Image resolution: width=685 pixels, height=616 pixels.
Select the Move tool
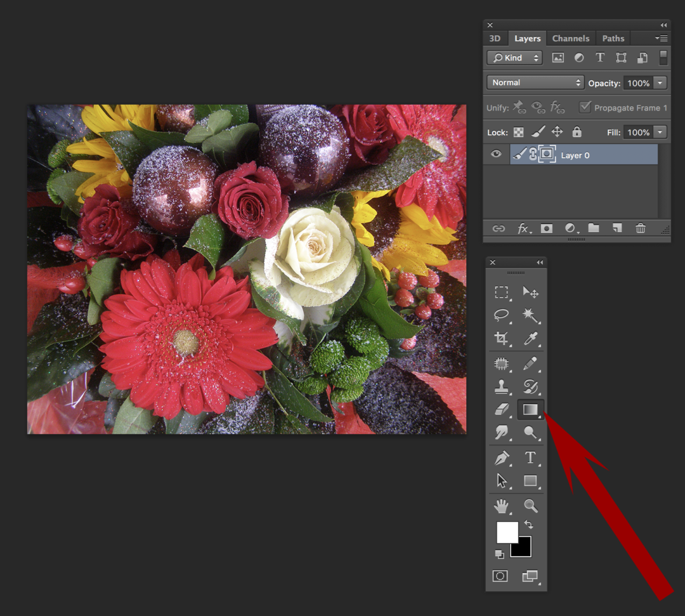[x=530, y=292]
